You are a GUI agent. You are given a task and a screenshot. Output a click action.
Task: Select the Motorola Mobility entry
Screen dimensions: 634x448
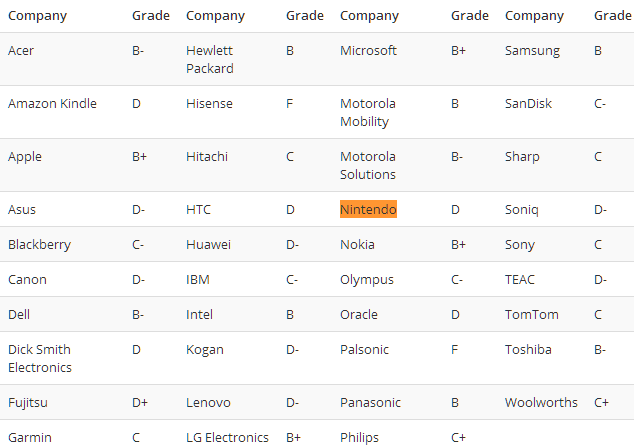(368, 112)
